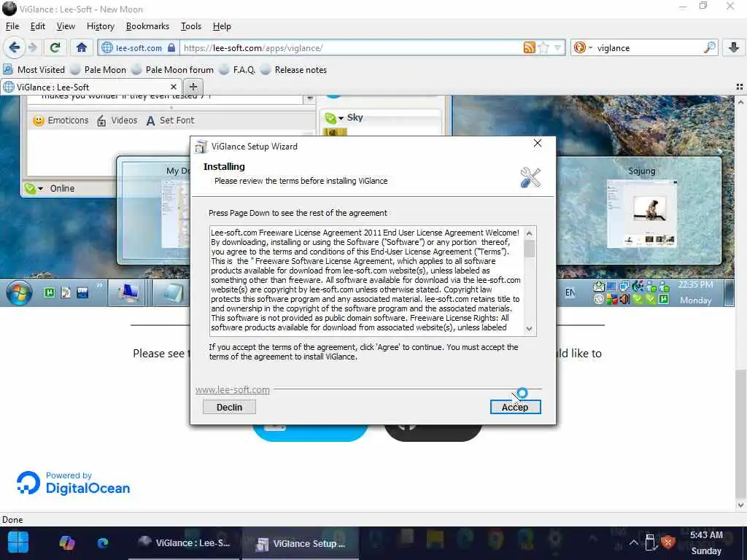
Task: Click the browser page scroll-down arrow
Action: coord(741,505)
